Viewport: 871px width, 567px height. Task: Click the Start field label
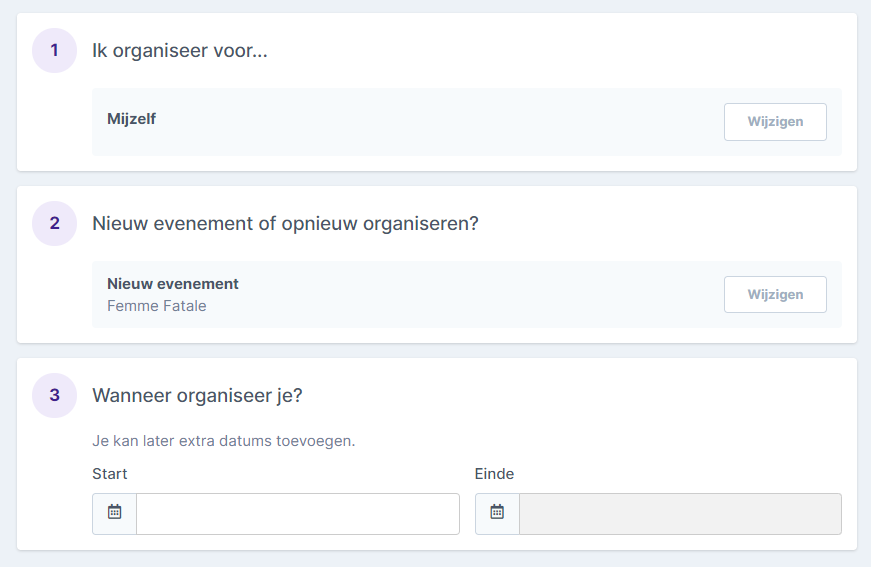tap(109, 474)
